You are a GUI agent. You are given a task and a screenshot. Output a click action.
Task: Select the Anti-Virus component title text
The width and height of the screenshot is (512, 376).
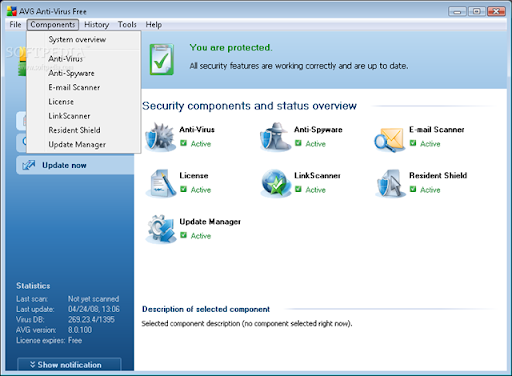coord(197,129)
